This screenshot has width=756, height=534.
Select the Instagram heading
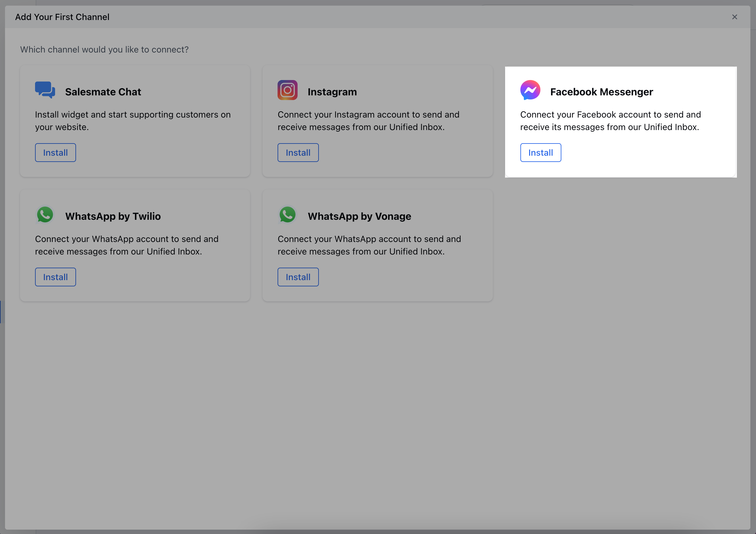click(332, 92)
